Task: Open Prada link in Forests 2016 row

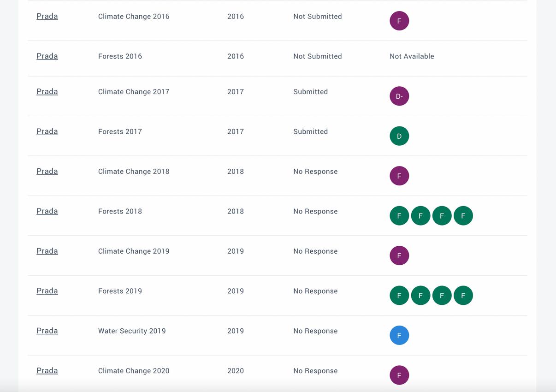Action: pos(47,56)
